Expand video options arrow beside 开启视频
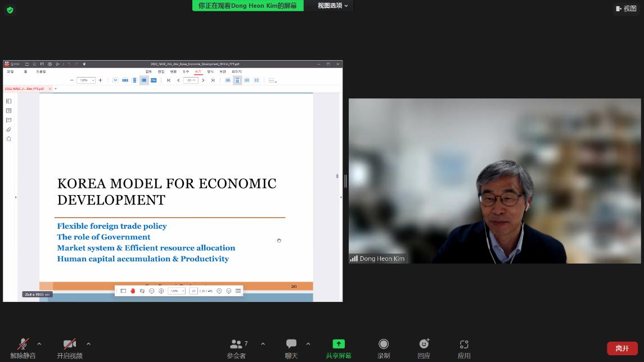The height and width of the screenshot is (362, 644). pyautogui.click(x=88, y=344)
